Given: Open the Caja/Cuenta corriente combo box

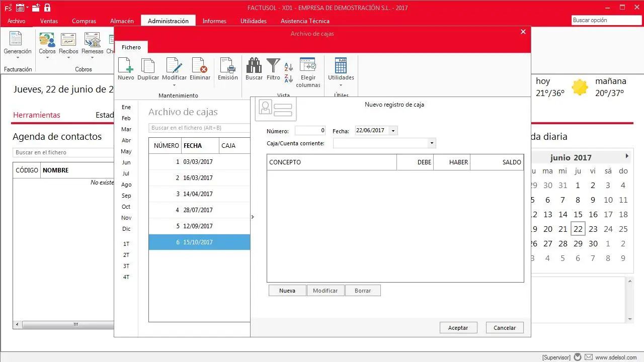Looking at the screenshot, I should click(x=431, y=143).
